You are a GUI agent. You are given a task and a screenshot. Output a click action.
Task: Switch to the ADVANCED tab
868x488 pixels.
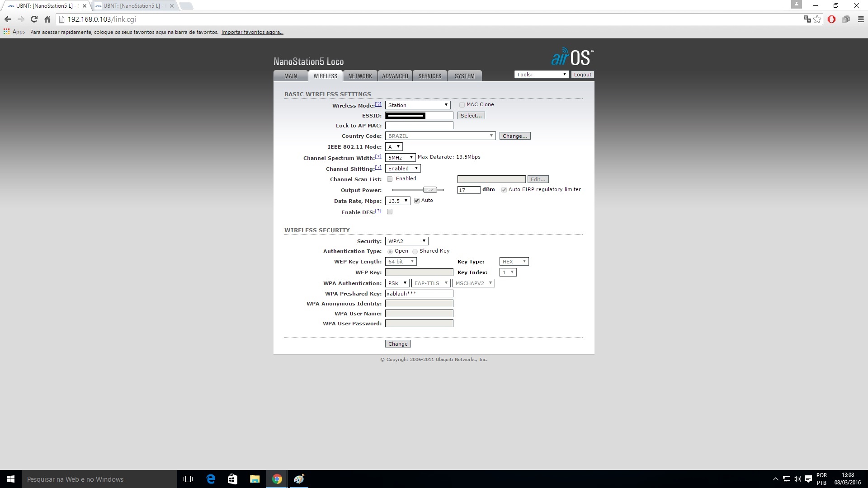[395, 76]
